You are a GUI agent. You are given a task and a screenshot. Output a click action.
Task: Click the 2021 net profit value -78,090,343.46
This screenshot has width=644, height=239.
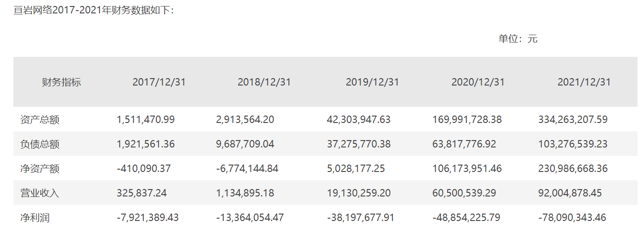[572, 217]
